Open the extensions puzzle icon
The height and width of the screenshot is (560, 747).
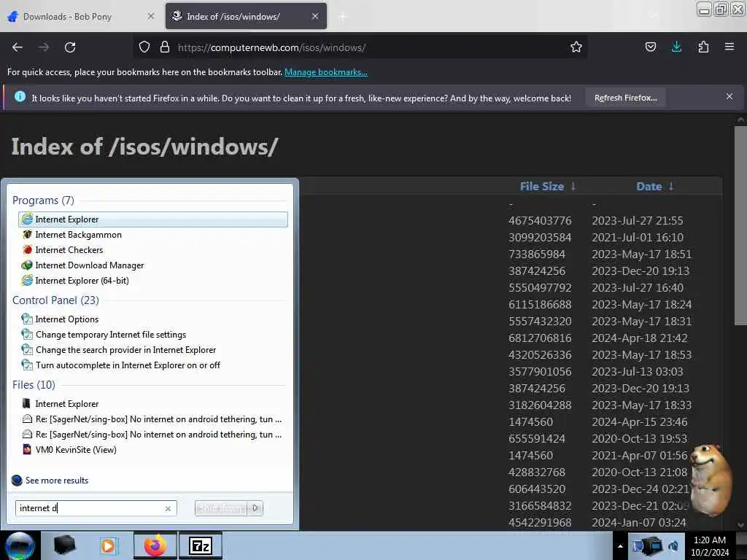coord(703,47)
